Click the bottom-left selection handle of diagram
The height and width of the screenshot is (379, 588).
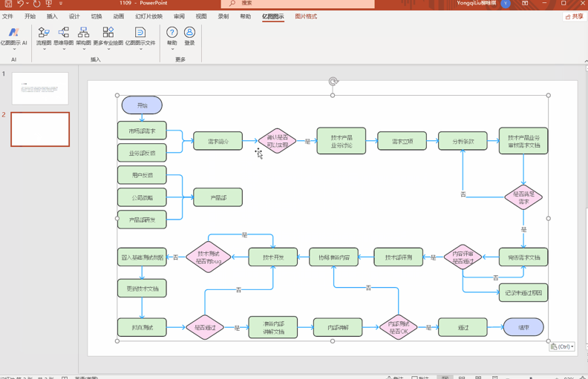(x=117, y=341)
